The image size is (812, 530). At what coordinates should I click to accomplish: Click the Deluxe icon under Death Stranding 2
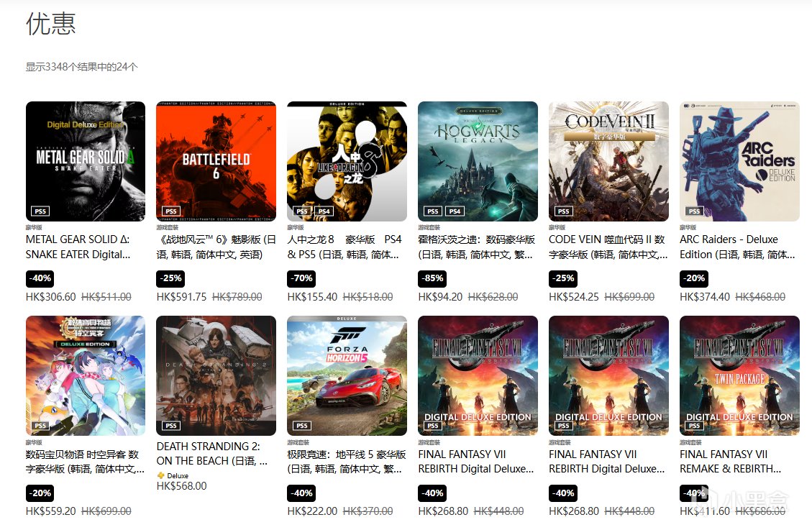[160, 475]
